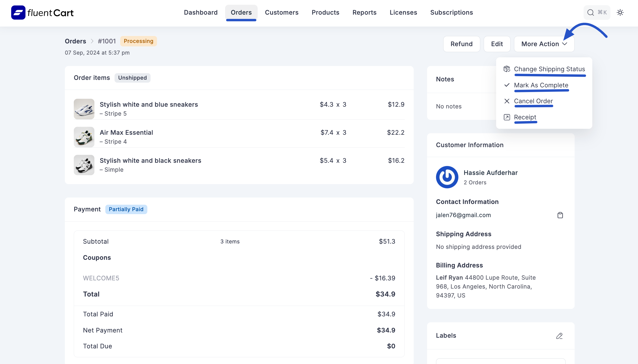Click the Change Shipping Status package icon
The height and width of the screenshot is (364, 638).
[x=507, y=69]
